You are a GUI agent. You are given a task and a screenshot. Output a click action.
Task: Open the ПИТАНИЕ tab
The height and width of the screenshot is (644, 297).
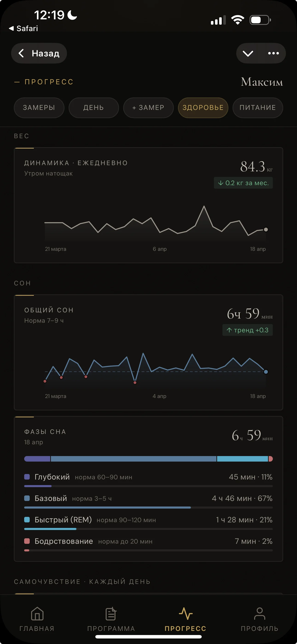pos(257,108)
